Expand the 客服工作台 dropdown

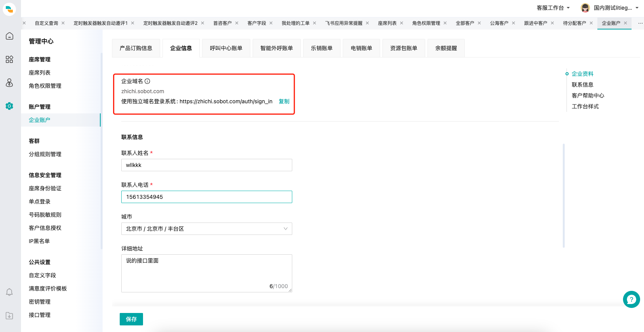pos(553,8)
